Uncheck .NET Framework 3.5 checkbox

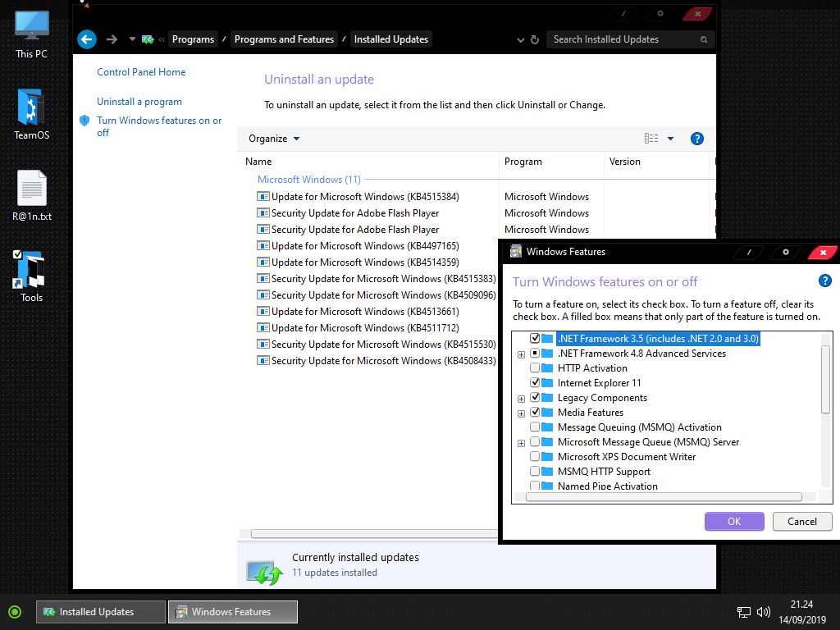tap(535, 338)
